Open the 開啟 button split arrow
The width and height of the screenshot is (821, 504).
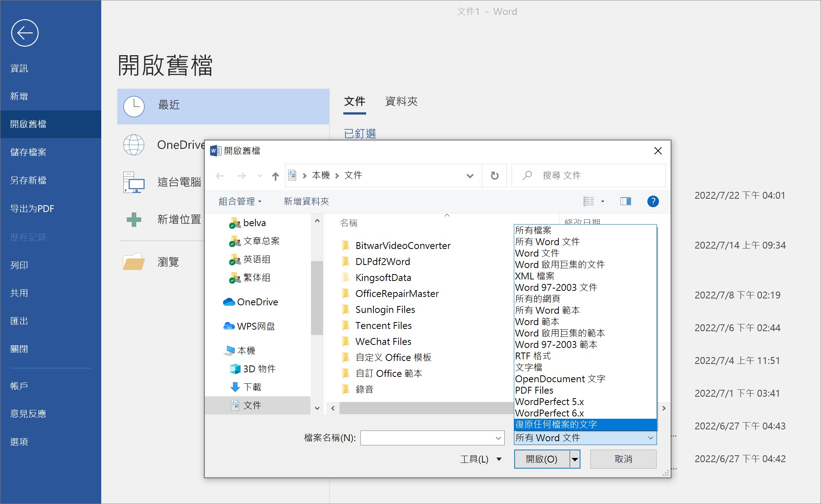tap(575, 459)
